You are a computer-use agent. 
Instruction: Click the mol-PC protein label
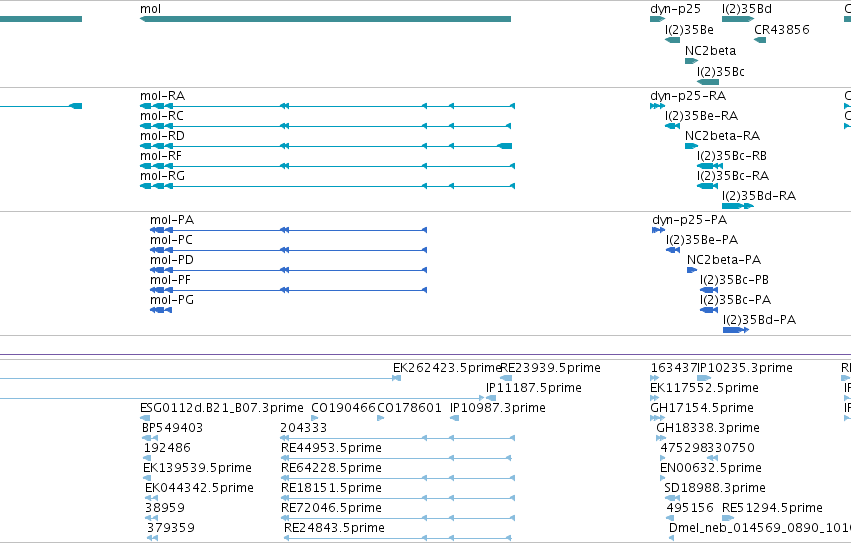point(172,240)
